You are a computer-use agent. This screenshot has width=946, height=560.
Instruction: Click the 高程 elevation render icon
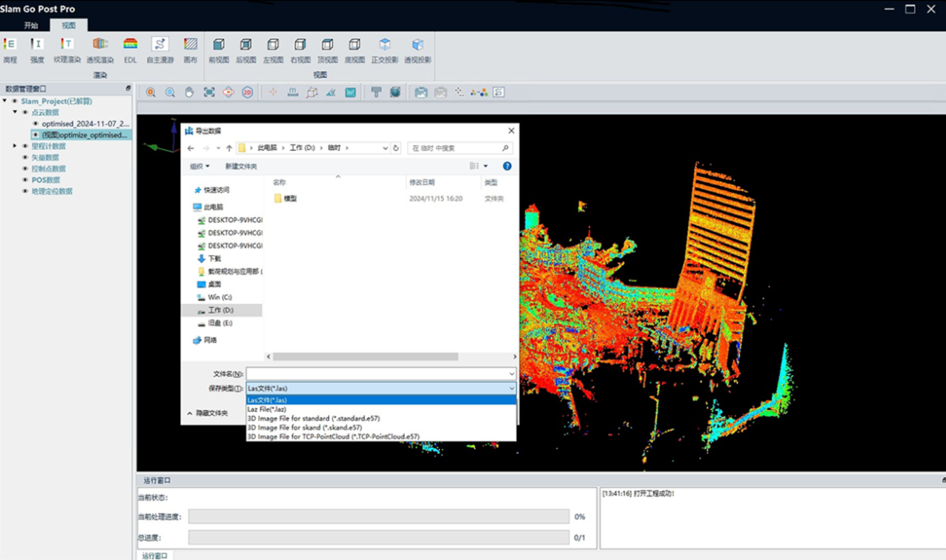tap(10, 45)
